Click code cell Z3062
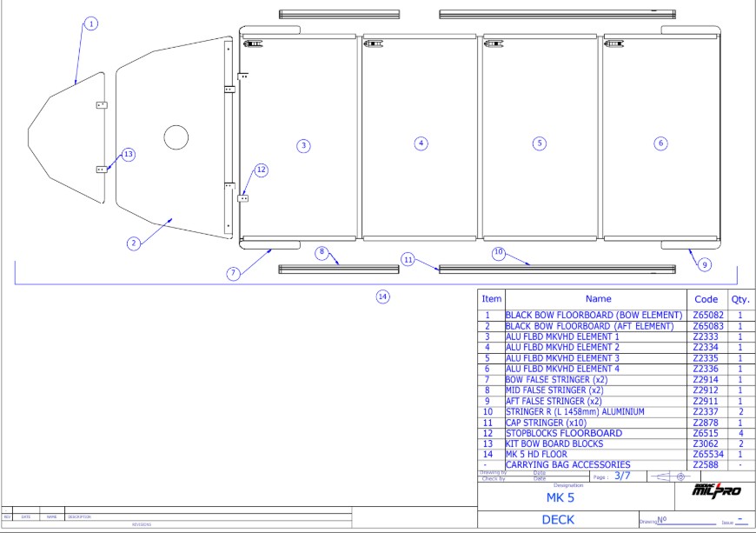756x533 pixels. (706, 443)
